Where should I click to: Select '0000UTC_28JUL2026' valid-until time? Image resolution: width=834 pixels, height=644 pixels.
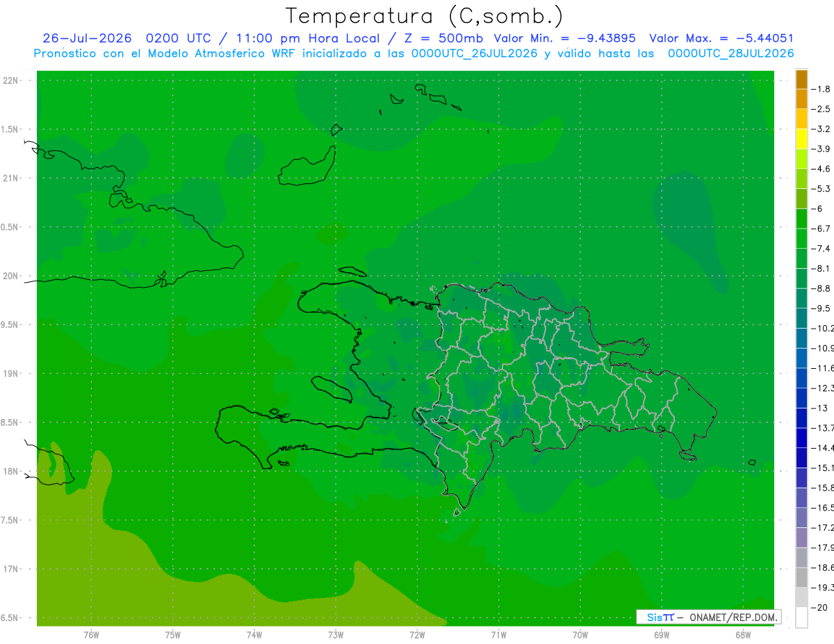tap(731, 53)
